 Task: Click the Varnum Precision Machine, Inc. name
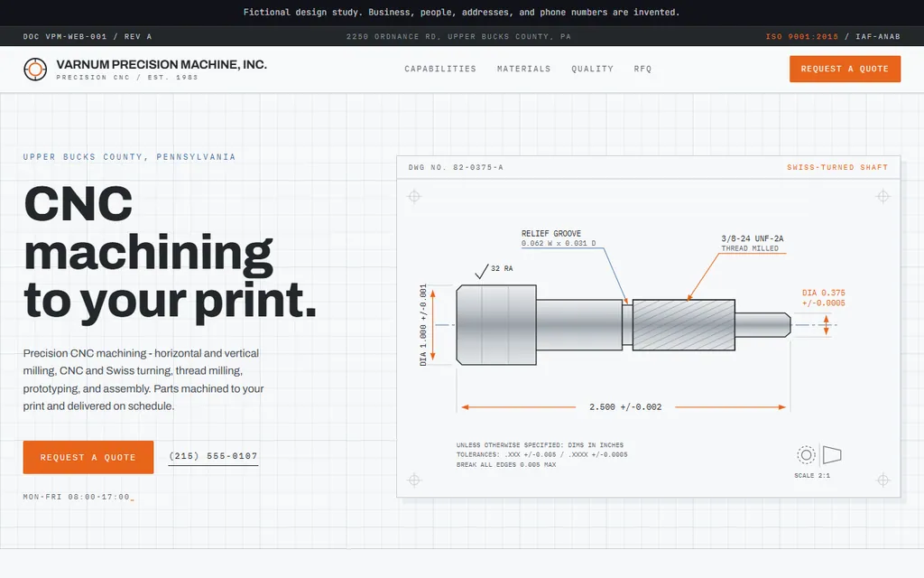point(162,64)
